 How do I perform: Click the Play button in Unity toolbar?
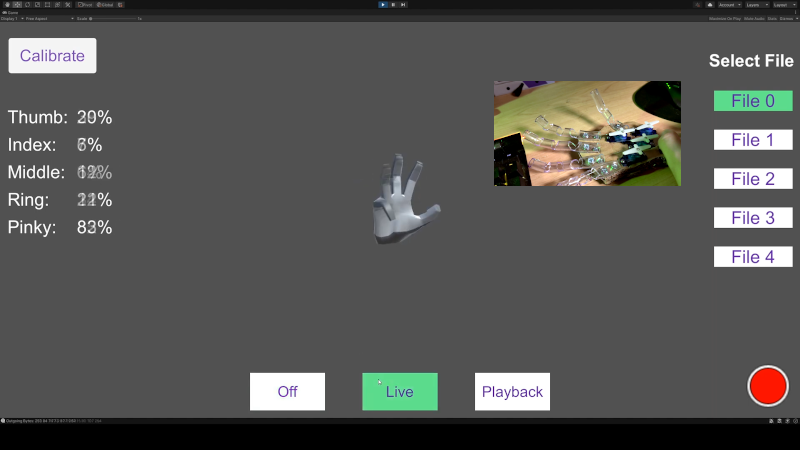[383, 5]
